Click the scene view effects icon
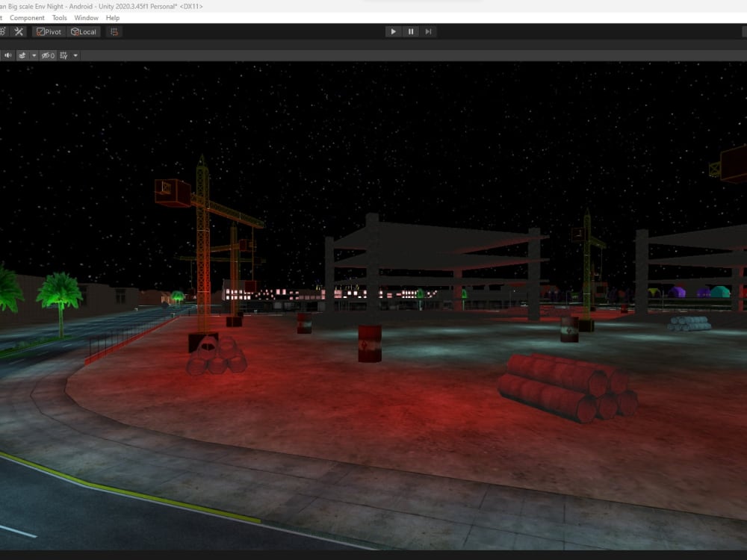This screenshot has height=560, width=747. click(x=22, y=55)
